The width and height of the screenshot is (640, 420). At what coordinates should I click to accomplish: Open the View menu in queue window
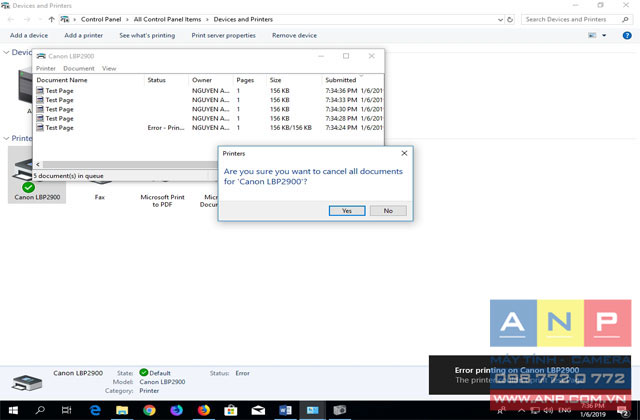(109, 68)
